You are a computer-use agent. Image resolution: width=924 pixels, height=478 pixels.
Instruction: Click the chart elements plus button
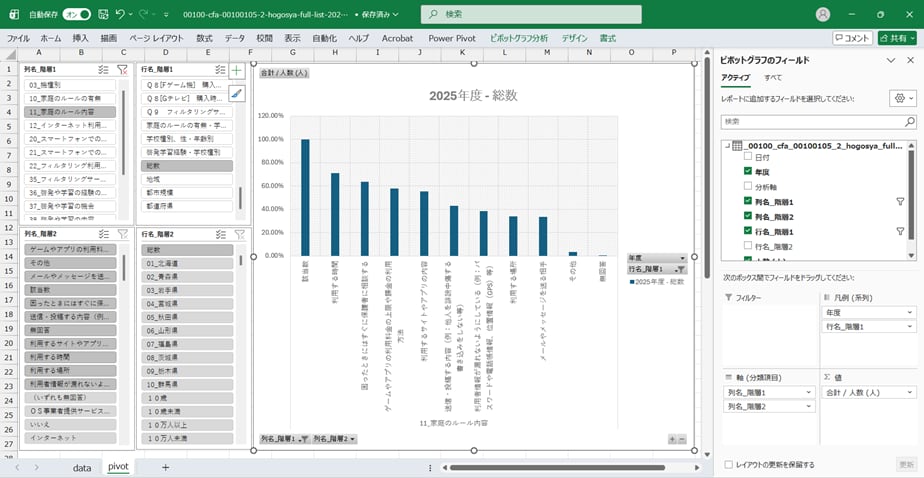tap(237, 71)
